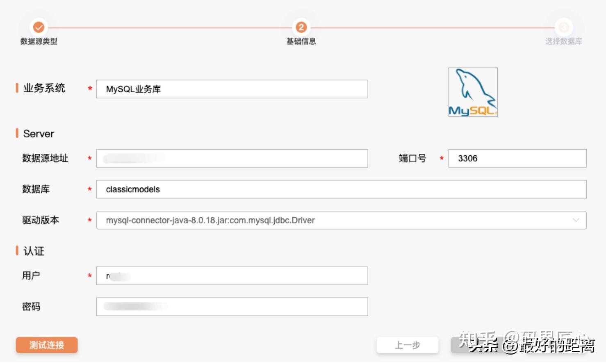Screen dimensions: 606x364
Task: Click inside the MySQL业务库 business system field
Action: pyautogui.click(x=232, y=89)
